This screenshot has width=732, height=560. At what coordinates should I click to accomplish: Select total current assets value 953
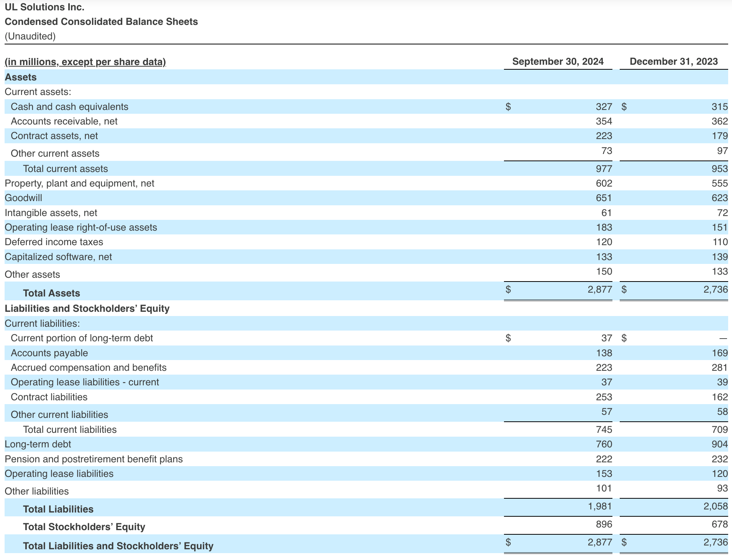[719, 169]
